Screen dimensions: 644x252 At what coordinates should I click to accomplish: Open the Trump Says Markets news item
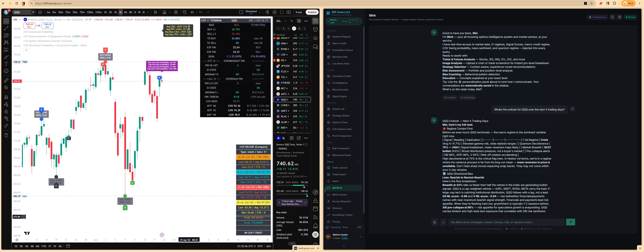292,203
